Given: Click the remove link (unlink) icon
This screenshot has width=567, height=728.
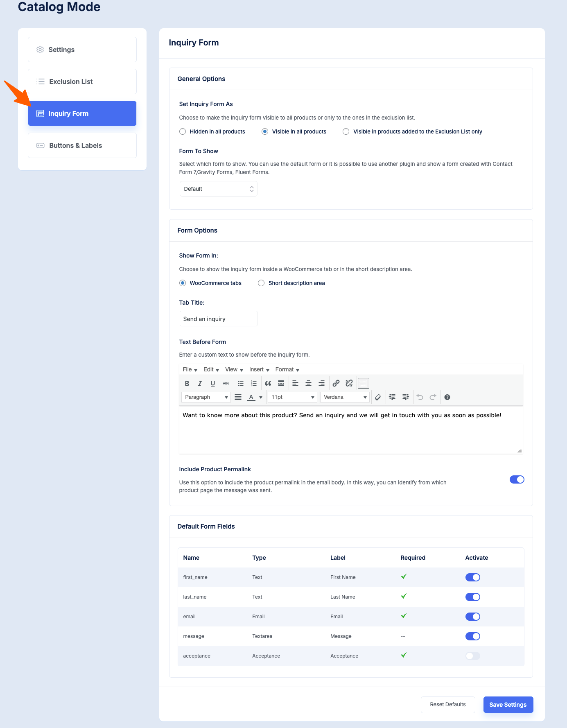Looking at the screenshot, I should 349,384.
